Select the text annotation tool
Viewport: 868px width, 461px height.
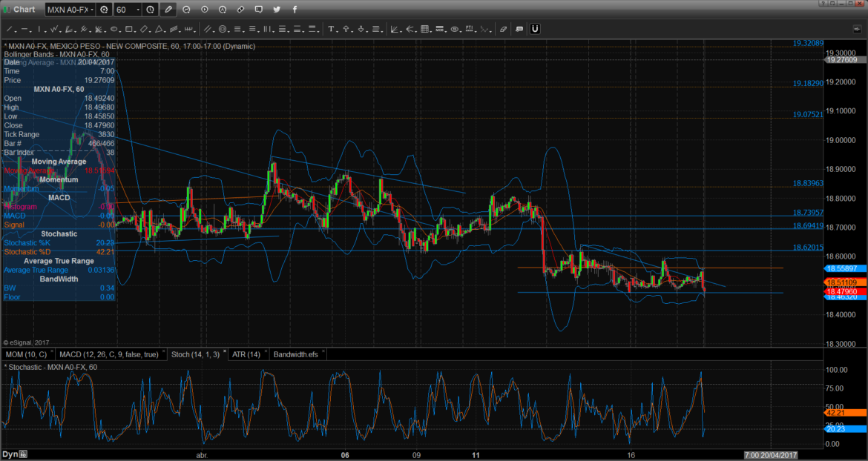click(x=331, y=29)
